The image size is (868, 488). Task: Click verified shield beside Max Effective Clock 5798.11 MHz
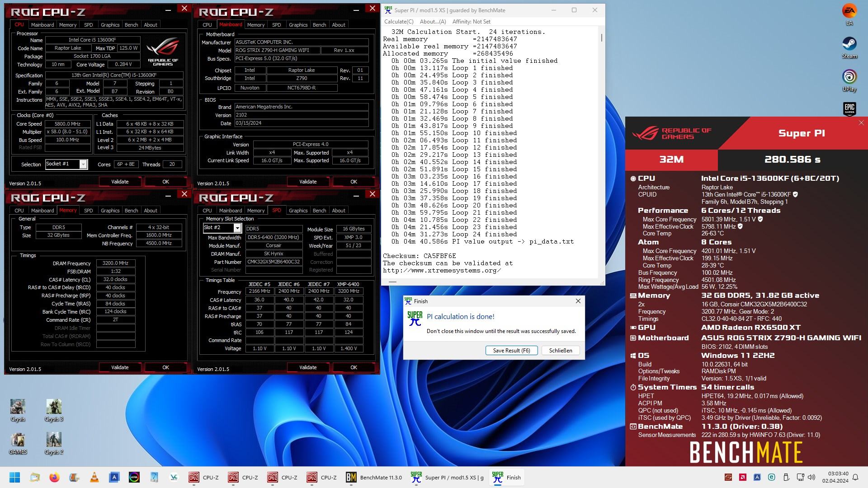pos(740,226)
